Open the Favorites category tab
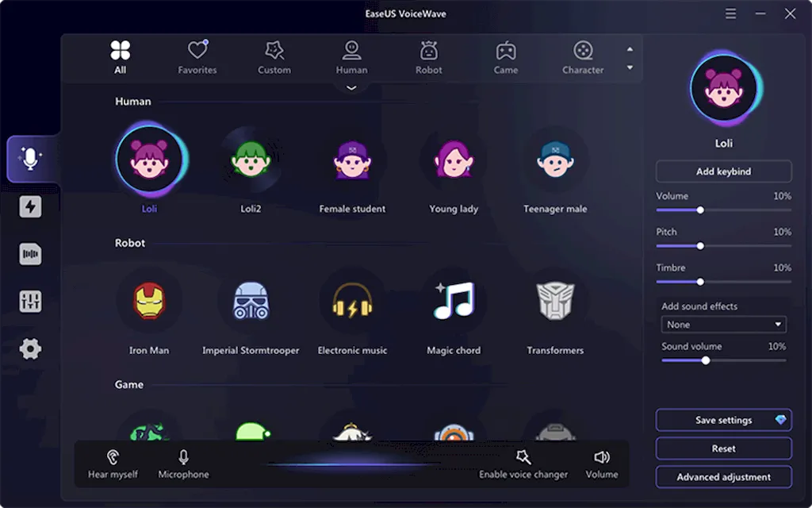The height and width of the screenshot is (508, 812). [197, 57]
